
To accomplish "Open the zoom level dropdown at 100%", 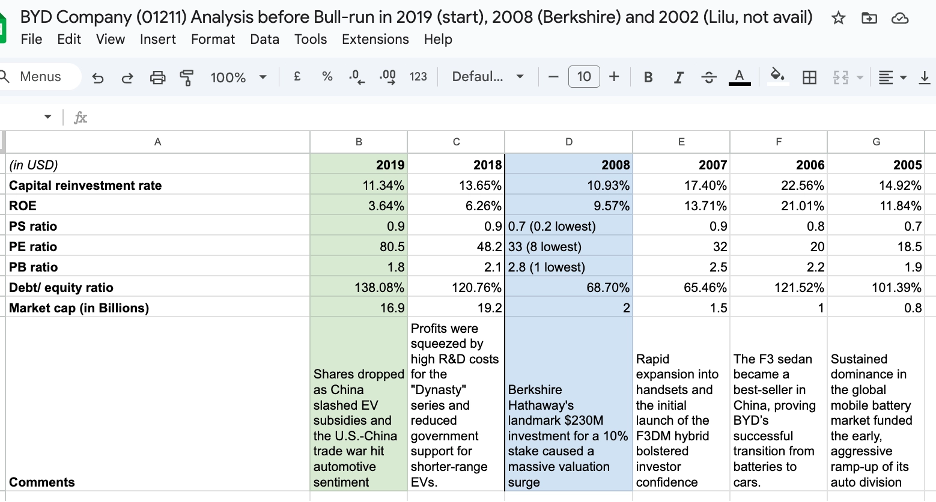I will tap(238, 77).
